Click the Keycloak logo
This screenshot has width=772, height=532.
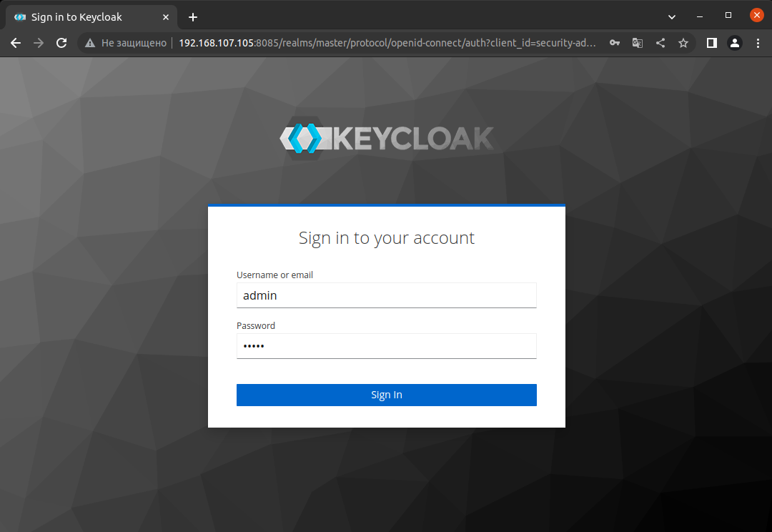[x=387, y=138]
